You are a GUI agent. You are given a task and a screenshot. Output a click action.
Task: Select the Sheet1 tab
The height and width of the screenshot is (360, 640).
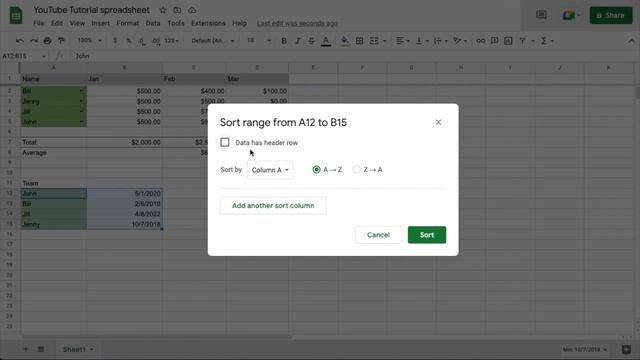[78, 349]
